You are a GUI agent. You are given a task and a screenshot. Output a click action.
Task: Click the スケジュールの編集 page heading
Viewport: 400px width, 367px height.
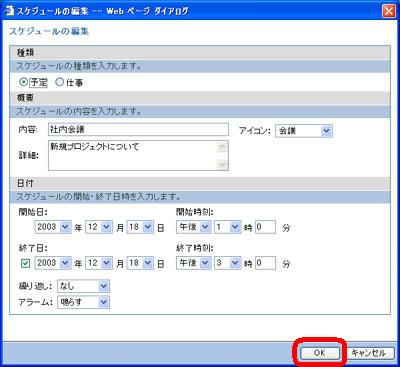[49, 31]
